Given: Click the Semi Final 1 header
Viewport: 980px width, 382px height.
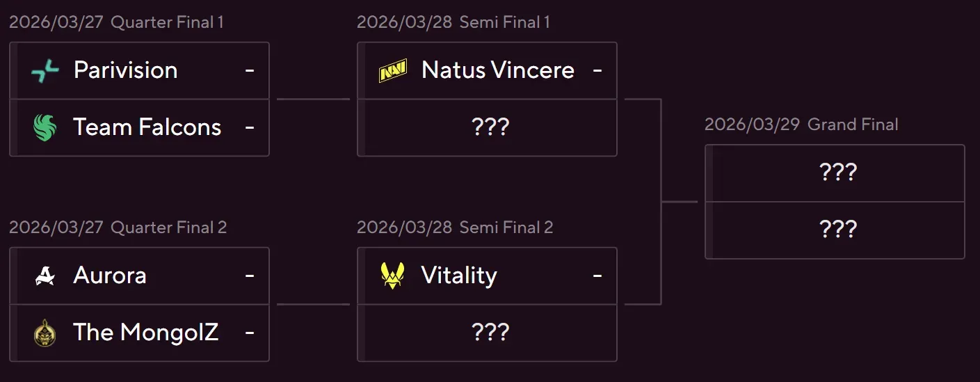Looking at the screenshot, I should pos(504,22).
